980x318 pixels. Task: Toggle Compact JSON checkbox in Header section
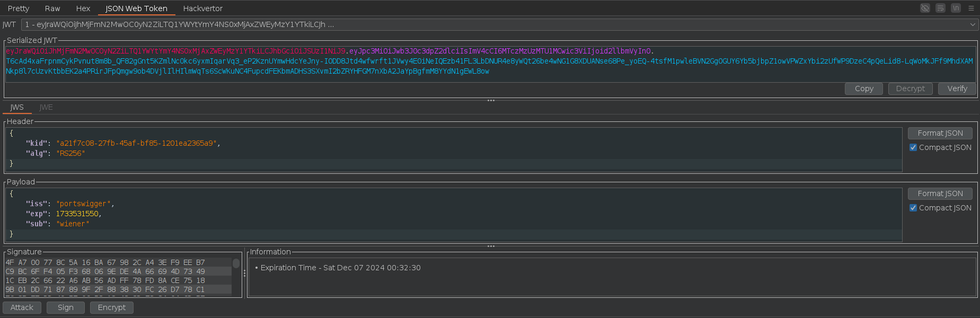913,147
